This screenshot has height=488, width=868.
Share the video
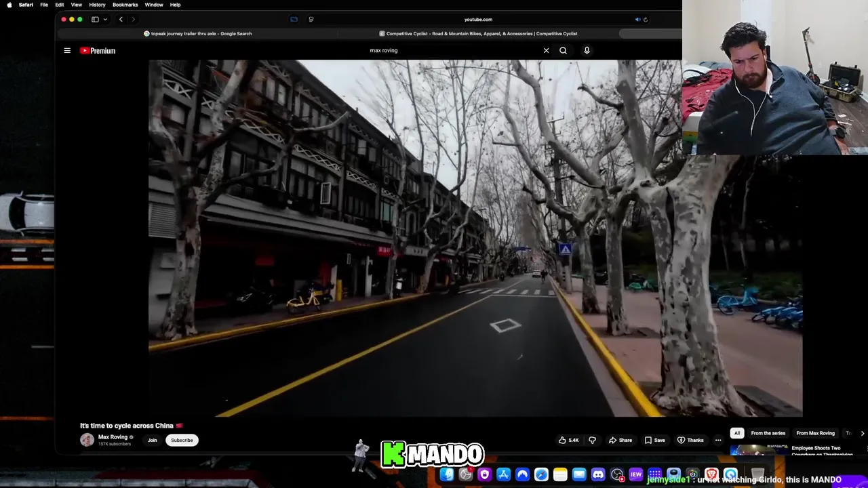(x=620, y=440)
